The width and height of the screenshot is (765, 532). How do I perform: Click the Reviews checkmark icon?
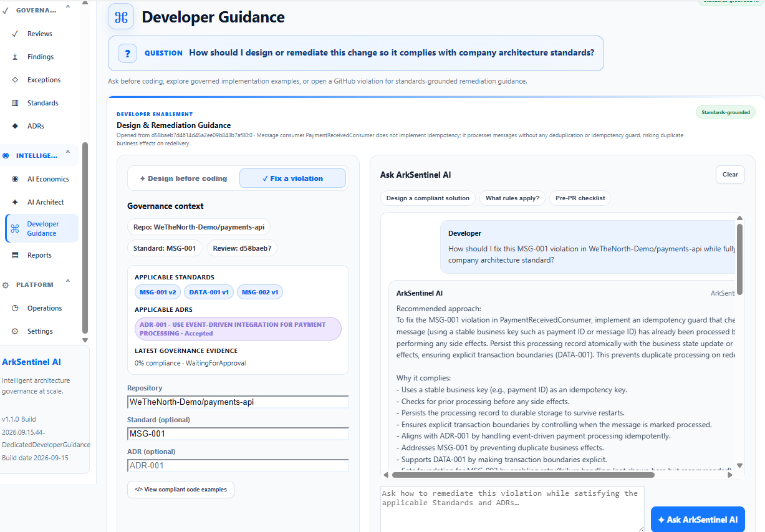15,34
